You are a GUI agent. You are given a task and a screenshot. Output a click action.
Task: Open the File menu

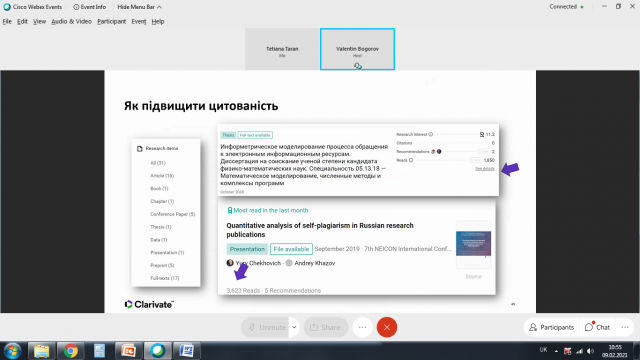7,22
